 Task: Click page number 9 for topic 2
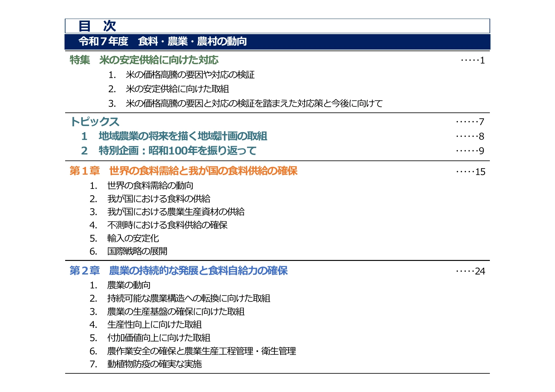tap(482, 151)
